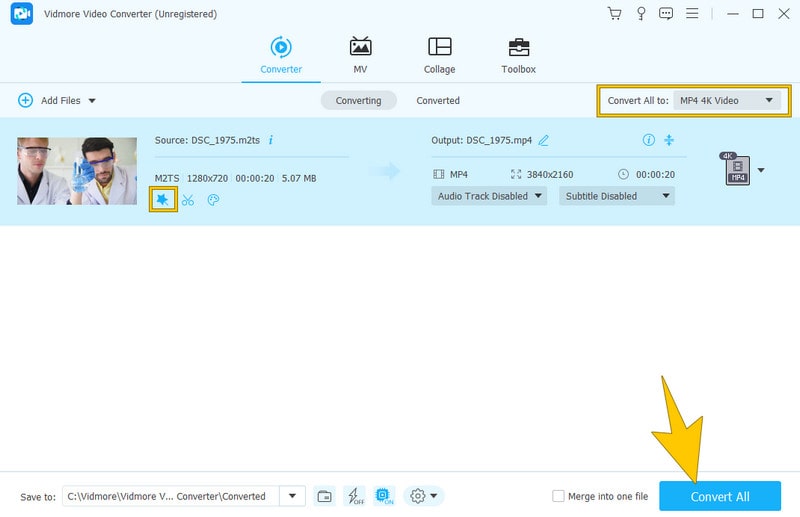800x517 pixels.
Task: Open the Toolbox tab
Action: (x=518, y=55)
